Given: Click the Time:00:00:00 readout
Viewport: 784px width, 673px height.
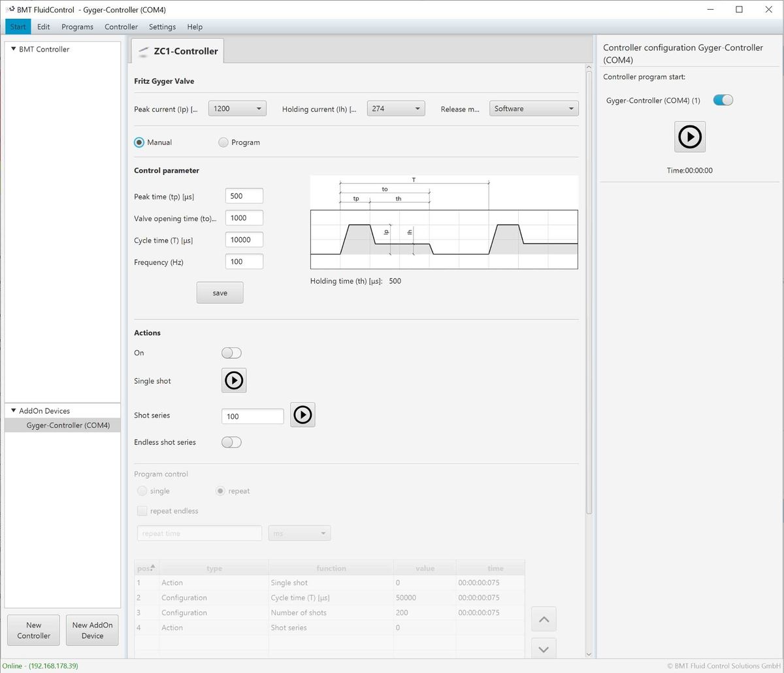Looking at the screenshot, I should coord(690,171).
